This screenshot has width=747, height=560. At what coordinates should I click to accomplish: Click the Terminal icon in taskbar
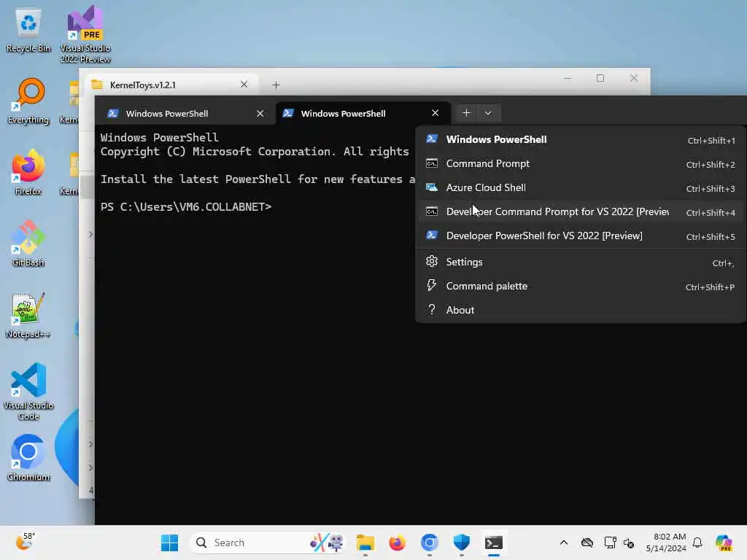coord(494,542)
